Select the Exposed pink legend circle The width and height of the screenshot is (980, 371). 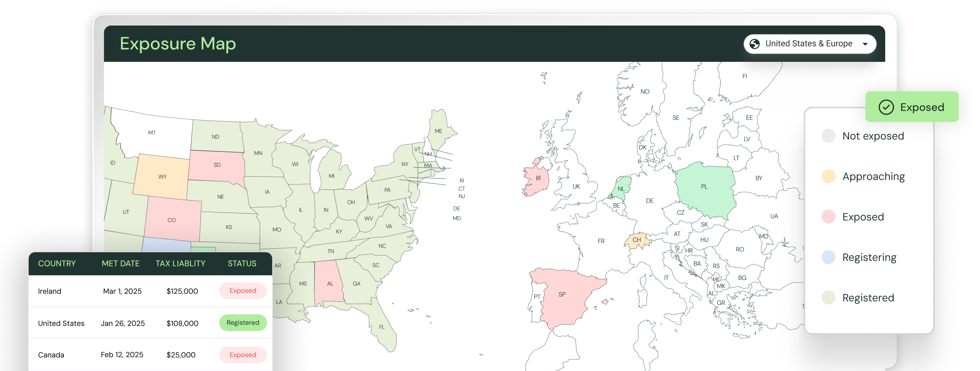pos(828,217)
